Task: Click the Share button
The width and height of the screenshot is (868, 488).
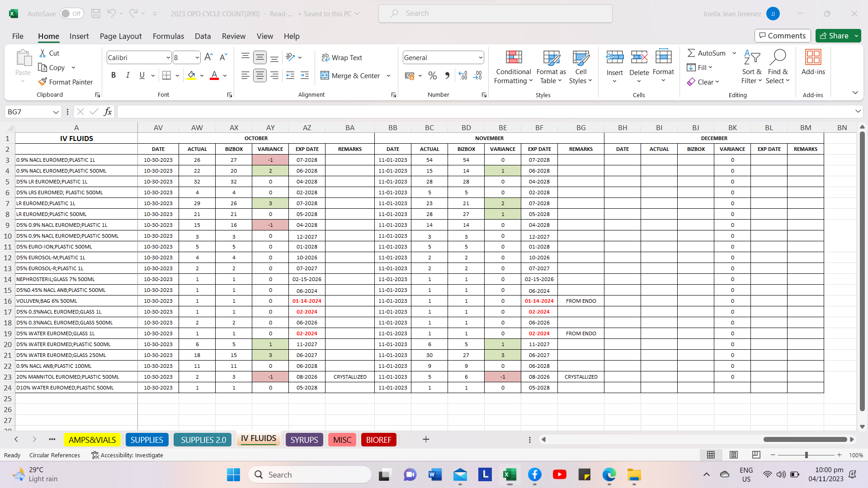Action: point(834,36)
